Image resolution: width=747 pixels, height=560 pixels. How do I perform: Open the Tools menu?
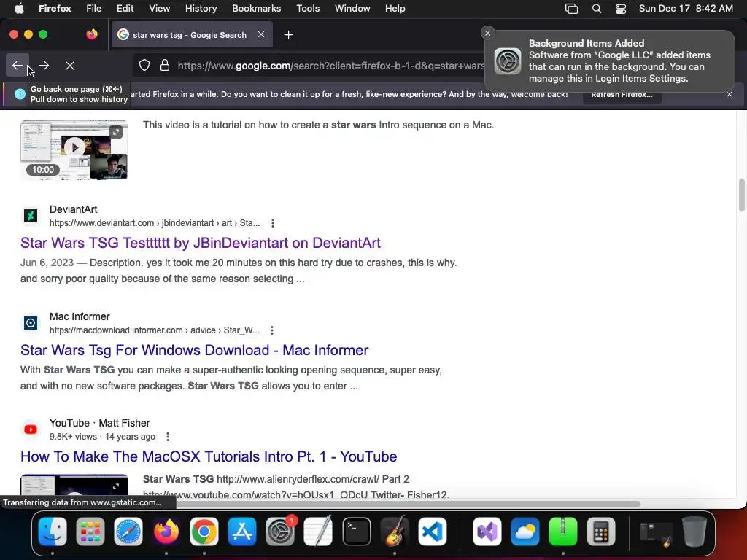pyautogui.click(x=308, y=8)
